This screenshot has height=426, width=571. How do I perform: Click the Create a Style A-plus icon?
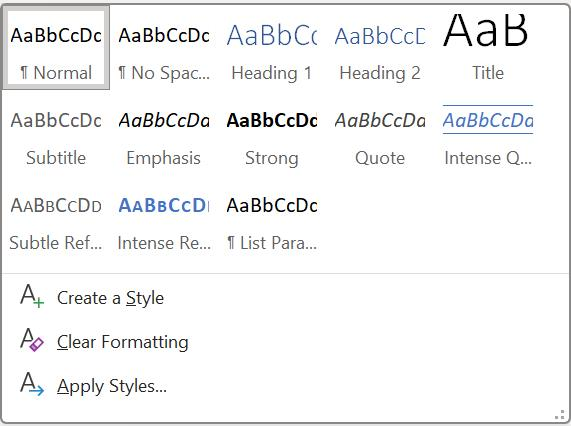[32, 296]
